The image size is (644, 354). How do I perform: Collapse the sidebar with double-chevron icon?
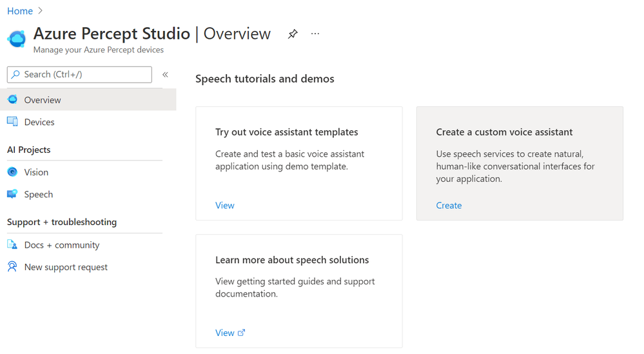165,74
